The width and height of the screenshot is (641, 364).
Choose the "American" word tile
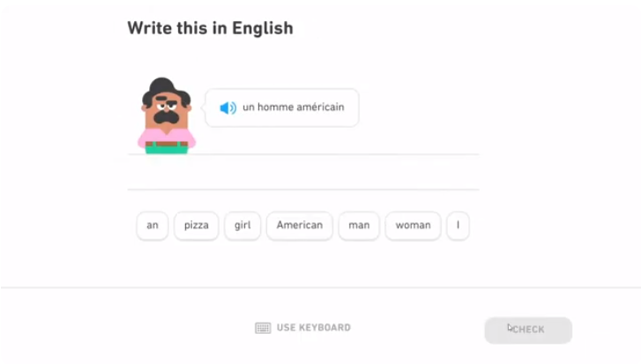tap(300, 226)
